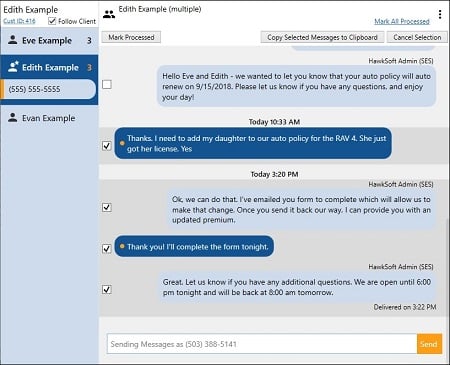Click orange dot on 'Thank you!' message
Screen dimensions: 450x365
[122, 246]
